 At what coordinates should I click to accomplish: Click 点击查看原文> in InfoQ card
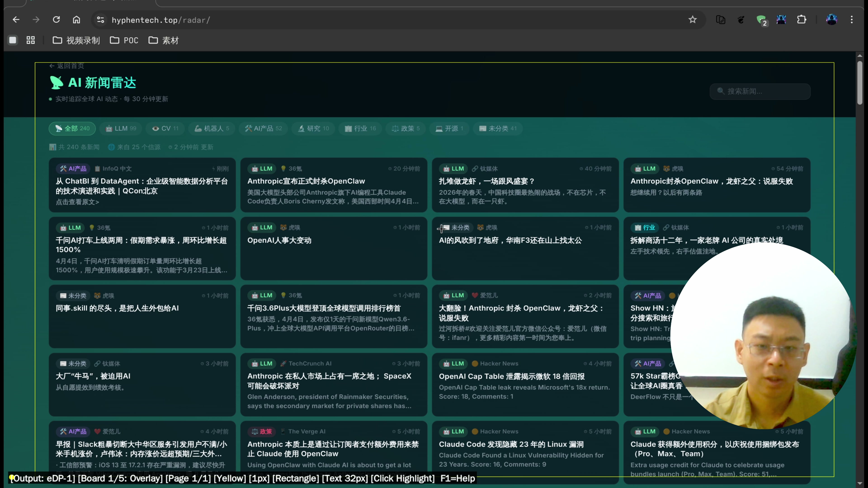pos(78,202)
